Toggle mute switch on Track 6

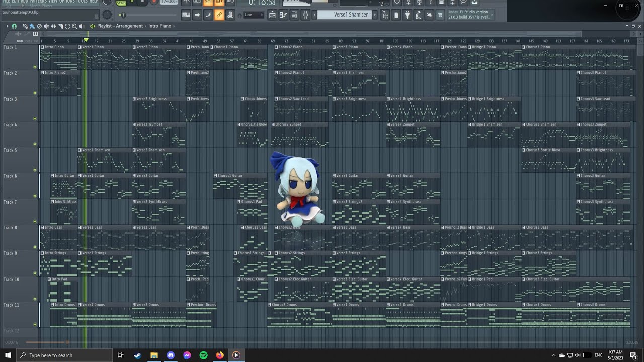35,196
